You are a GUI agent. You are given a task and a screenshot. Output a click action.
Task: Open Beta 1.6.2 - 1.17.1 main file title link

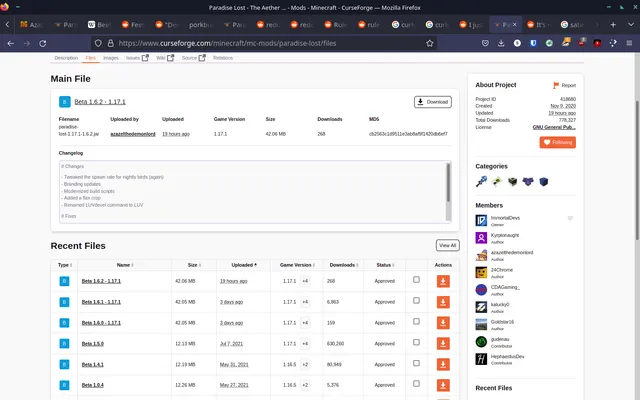click(100, 102)
